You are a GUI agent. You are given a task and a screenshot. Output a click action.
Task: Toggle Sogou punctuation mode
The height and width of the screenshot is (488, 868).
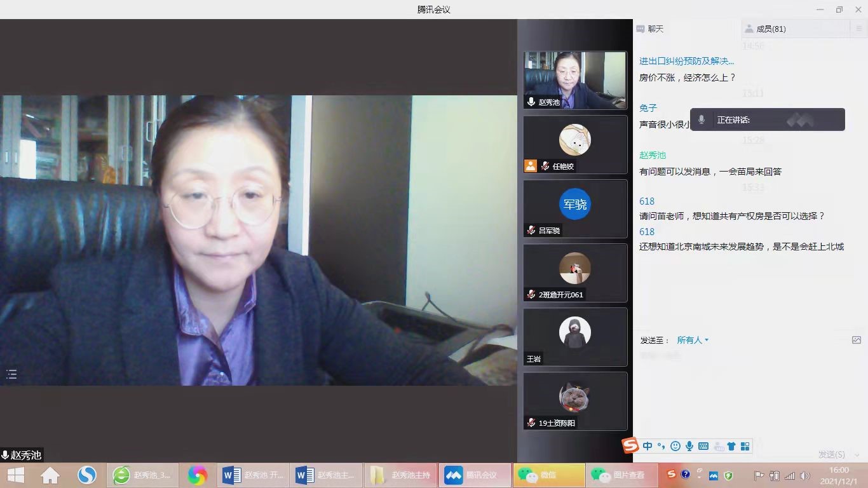661,446
